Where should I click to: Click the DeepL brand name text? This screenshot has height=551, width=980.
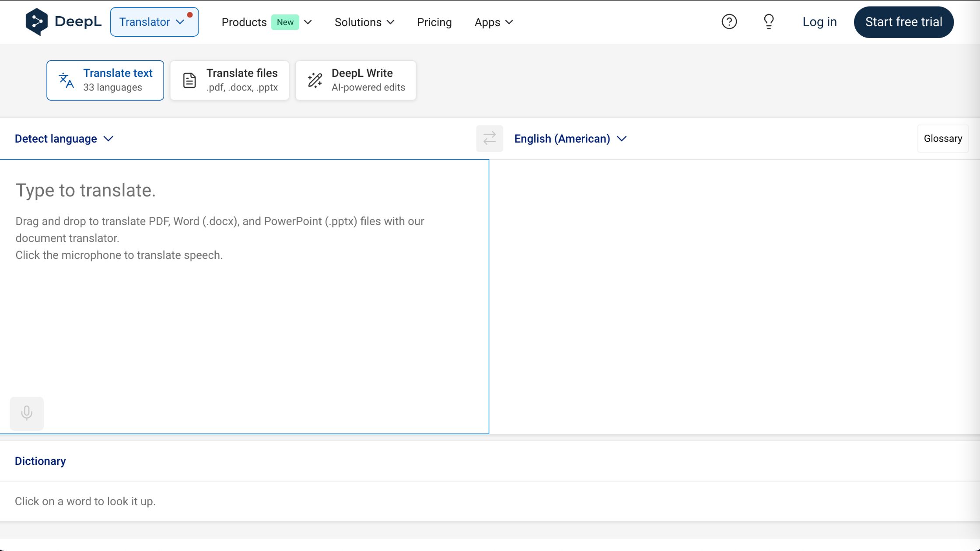[x=78, y=21]
